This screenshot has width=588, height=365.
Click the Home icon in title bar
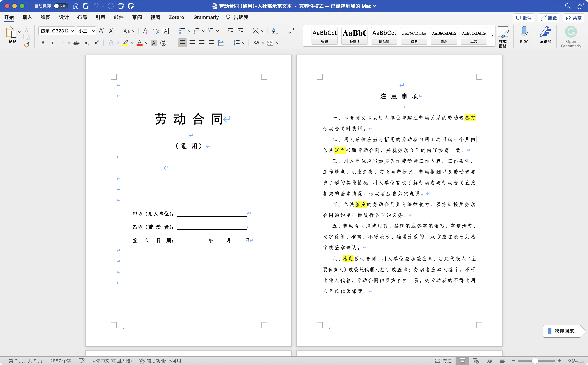[x=76, y=6]
